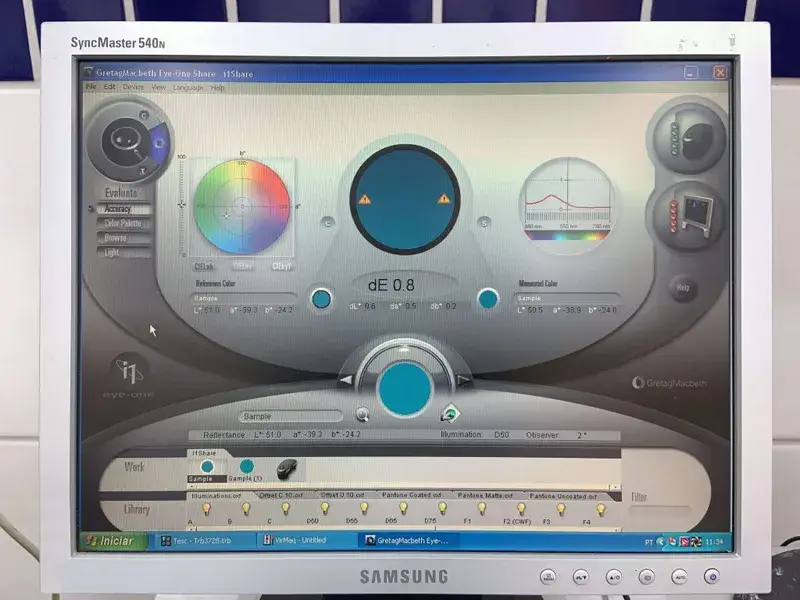The image size is (800, 600).
Task: Click the green refresh icon near color dial
Action: (x=450, y=413)
